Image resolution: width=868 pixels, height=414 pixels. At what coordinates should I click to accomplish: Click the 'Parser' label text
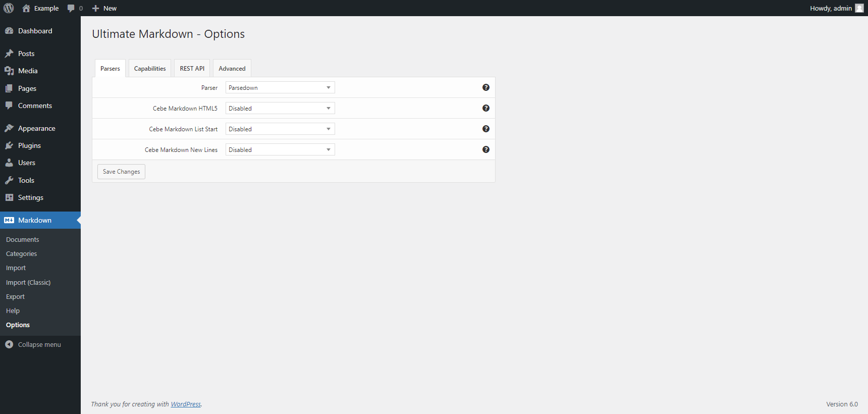coord(209,87)
